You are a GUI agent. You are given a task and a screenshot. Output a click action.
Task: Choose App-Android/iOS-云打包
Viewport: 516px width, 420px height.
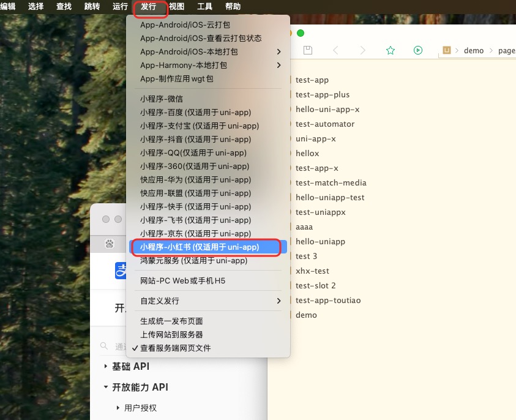tap(208, 24)
